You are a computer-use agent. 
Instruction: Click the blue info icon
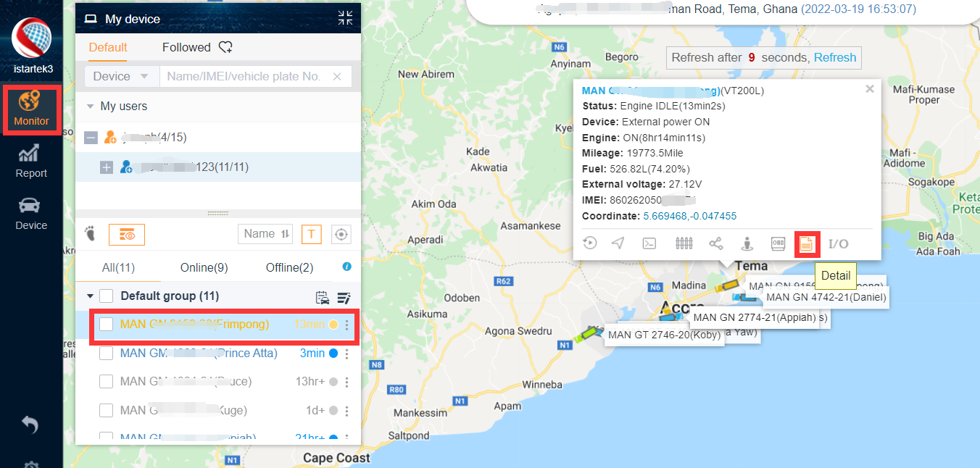click(346, 267)
